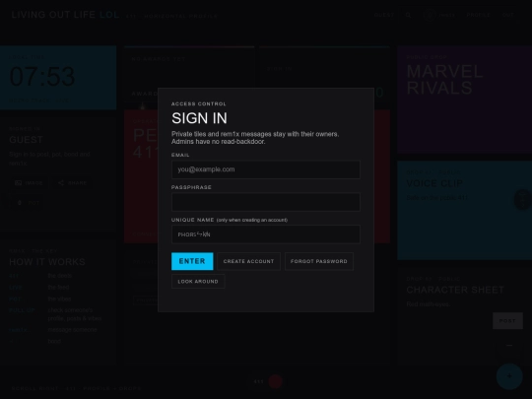Click the Living Out Life LOL logo

(x=65, y=15)
